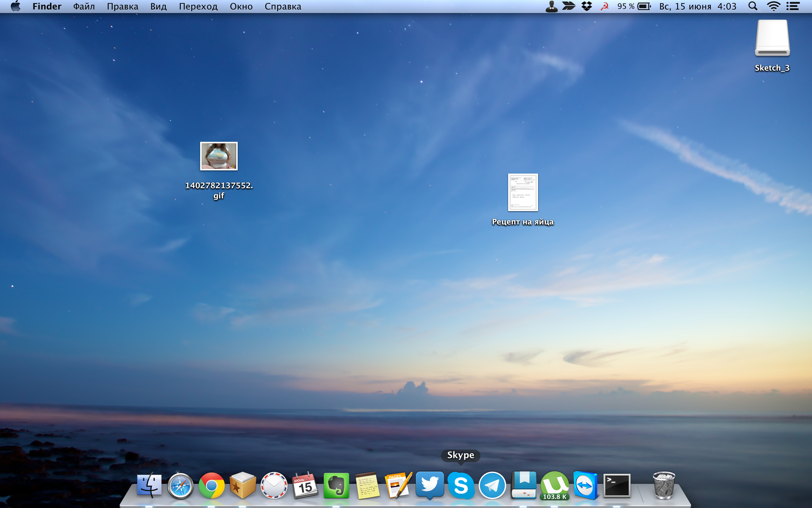Open Apple menu

click(x=16, y=6)
